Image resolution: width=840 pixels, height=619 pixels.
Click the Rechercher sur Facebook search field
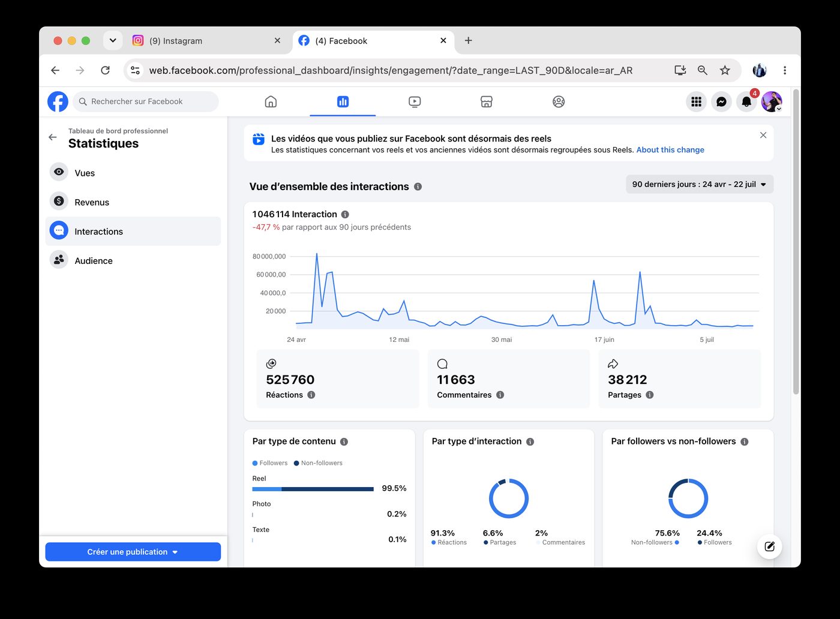pyautogui.click(x=146, y=101)
